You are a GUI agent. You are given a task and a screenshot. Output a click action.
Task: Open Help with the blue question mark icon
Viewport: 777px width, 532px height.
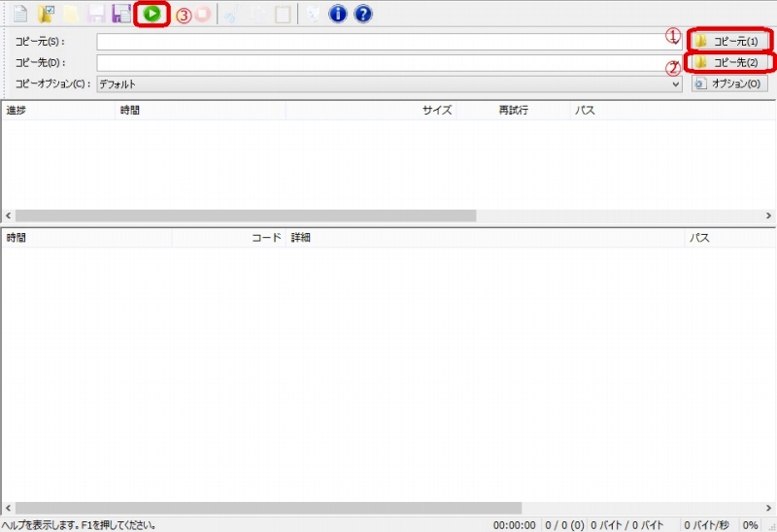[x=363, y=14]
